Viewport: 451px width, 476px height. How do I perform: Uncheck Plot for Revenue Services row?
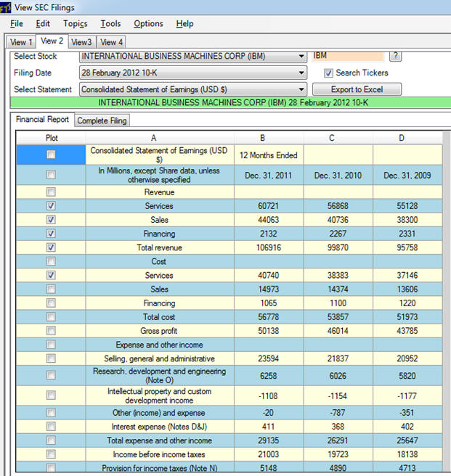pyautogui.click(x=51, y=206)
